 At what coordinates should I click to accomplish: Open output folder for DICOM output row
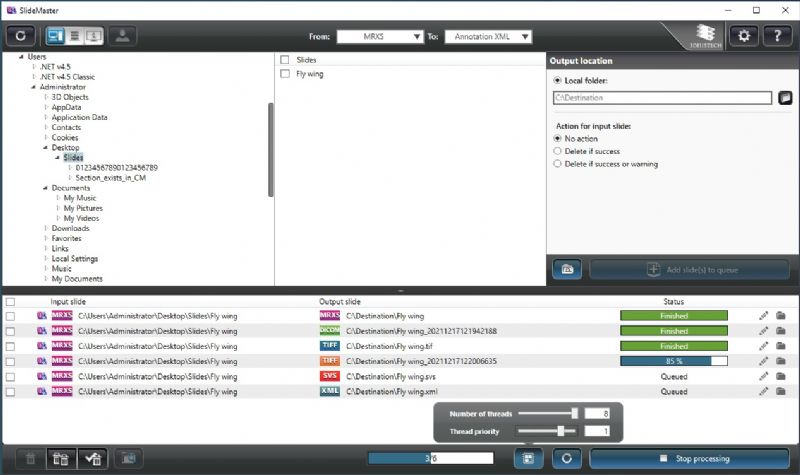(x=781, y=331)
